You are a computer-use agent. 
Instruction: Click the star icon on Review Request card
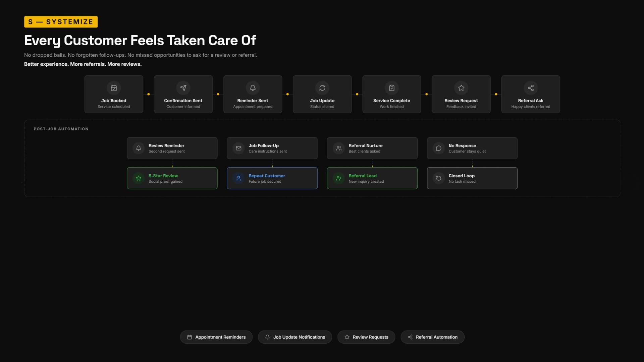[461, 88]
